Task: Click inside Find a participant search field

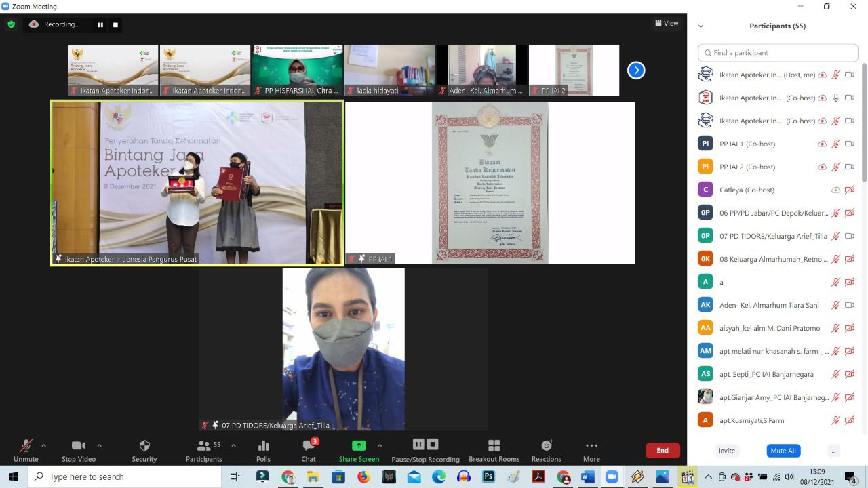Action: tap(778, 53)
